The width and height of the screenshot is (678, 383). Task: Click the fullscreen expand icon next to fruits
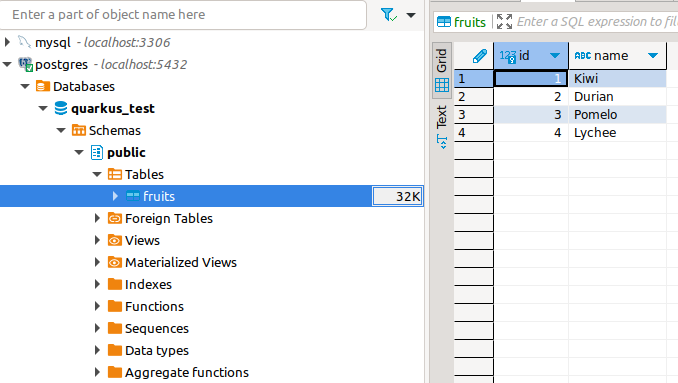coord(504,21)
